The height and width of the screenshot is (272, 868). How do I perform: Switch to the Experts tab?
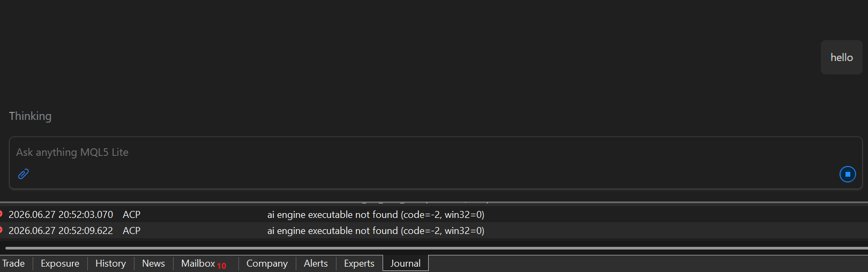[359, 263]
